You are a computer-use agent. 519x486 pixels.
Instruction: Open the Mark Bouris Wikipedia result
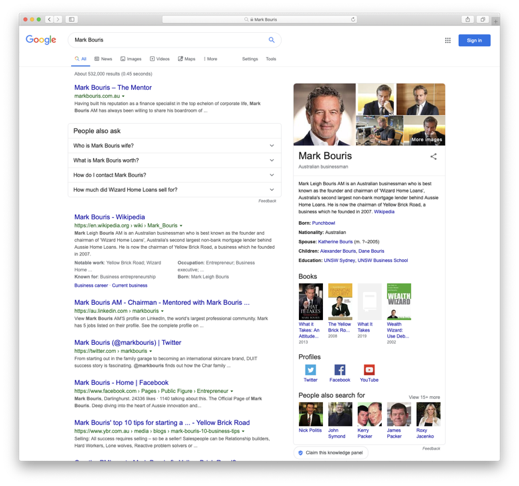coord(110,217)
